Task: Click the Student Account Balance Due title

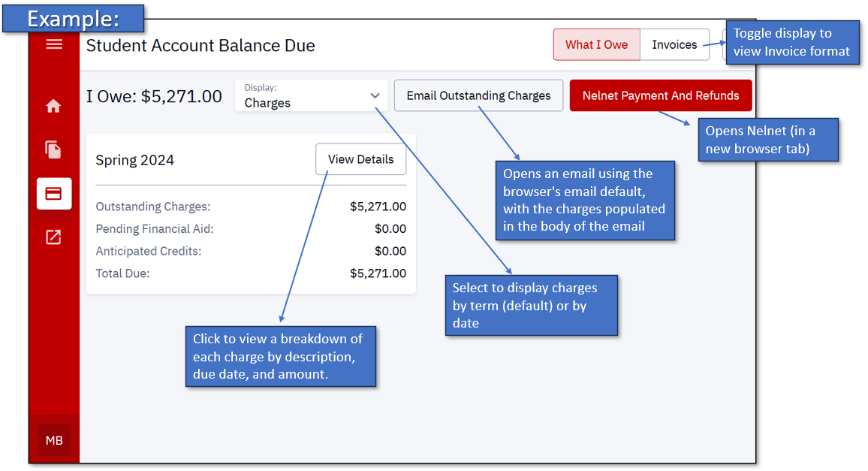Action: 200,46
